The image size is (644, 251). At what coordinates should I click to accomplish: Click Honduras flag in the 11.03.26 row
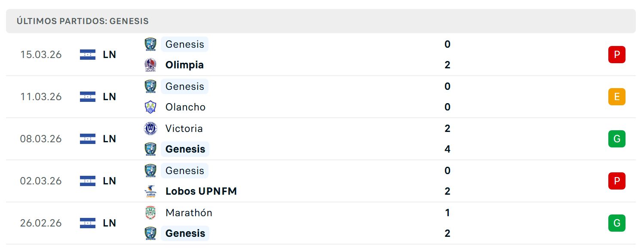pos(88,97)
